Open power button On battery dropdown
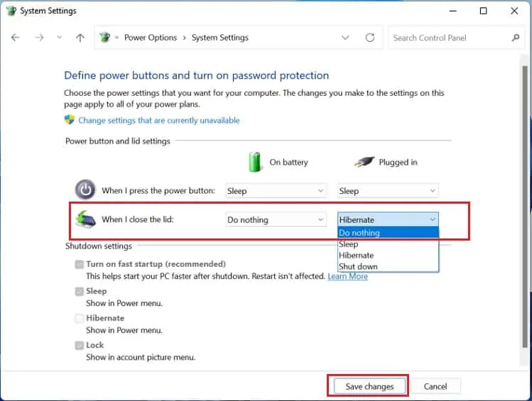Viewport: 532px width, 401px height. click(276, 191)
